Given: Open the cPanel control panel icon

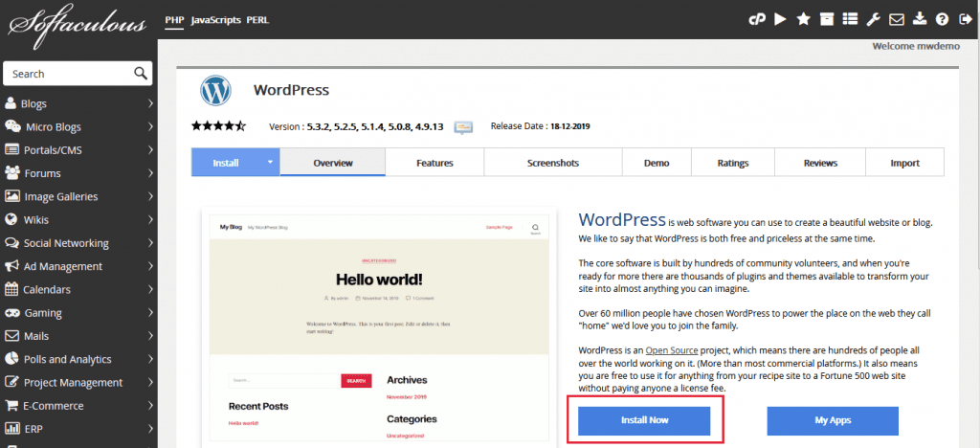Looking at the screenshot, I should click(x=757, y=19).
